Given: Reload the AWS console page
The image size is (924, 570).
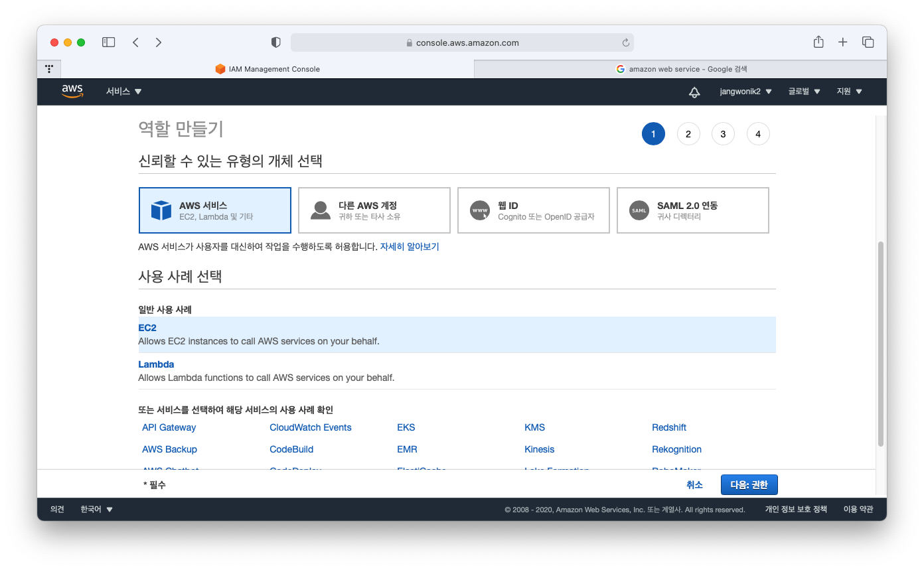Looking at the screenshot, I should point(625,42).
